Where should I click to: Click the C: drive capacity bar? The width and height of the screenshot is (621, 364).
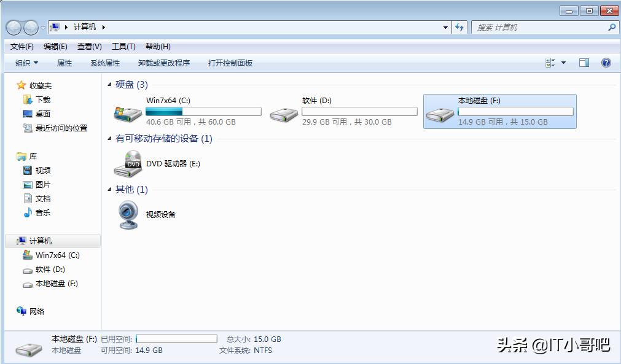pyautogui.click(x=203, y=111)
